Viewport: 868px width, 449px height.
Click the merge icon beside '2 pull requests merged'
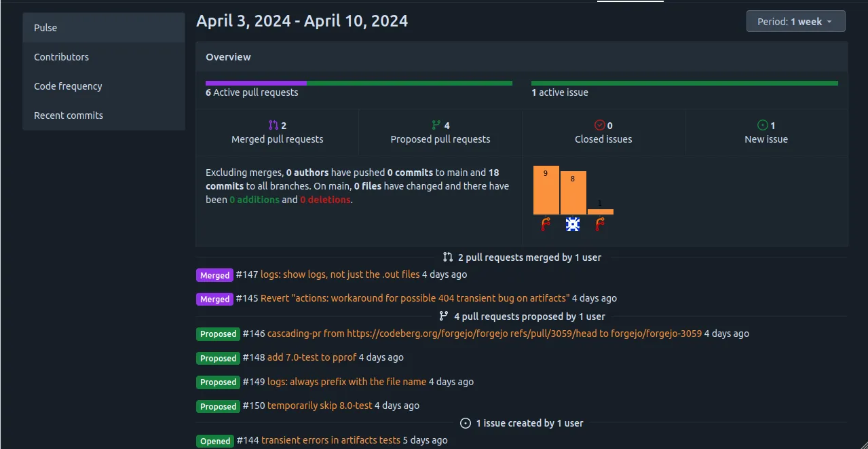click(x=448, y=257)
